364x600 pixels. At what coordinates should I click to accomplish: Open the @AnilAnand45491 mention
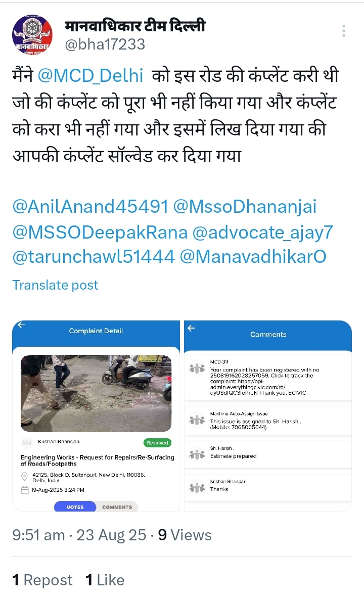tap(90, 207)
